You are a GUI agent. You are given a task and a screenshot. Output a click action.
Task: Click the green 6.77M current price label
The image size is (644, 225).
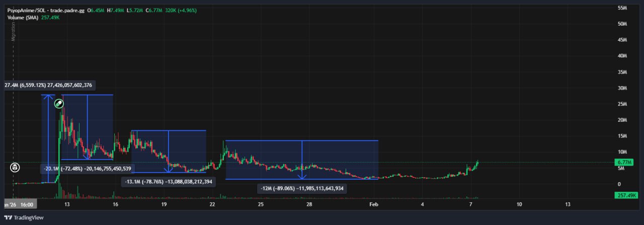click(622, 163)
